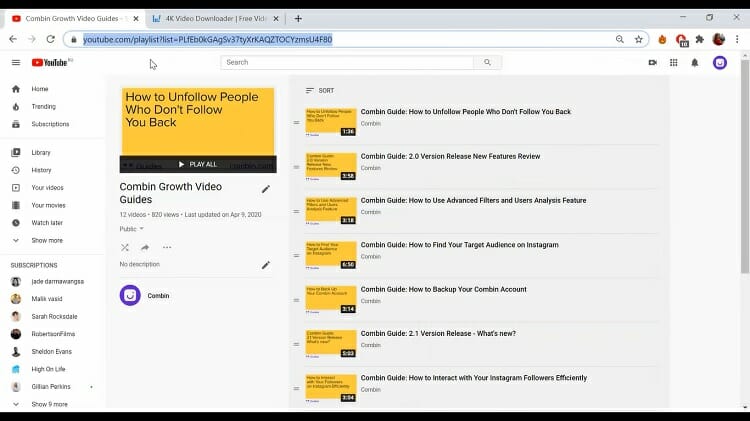Shuffle the playlist
This screenshot has width=750, height=421.
pos(125,247)
